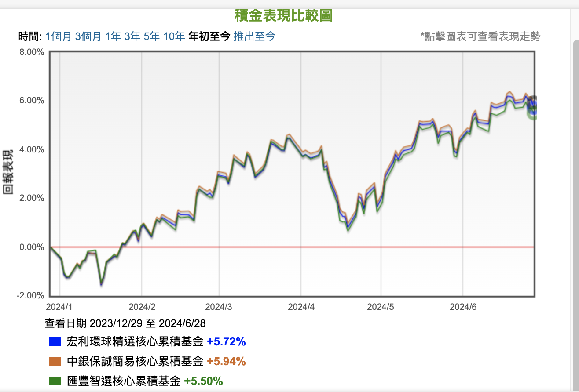Click the 2024/5 x-axis label
The image size is (579, 392).
tap(381, 307)
